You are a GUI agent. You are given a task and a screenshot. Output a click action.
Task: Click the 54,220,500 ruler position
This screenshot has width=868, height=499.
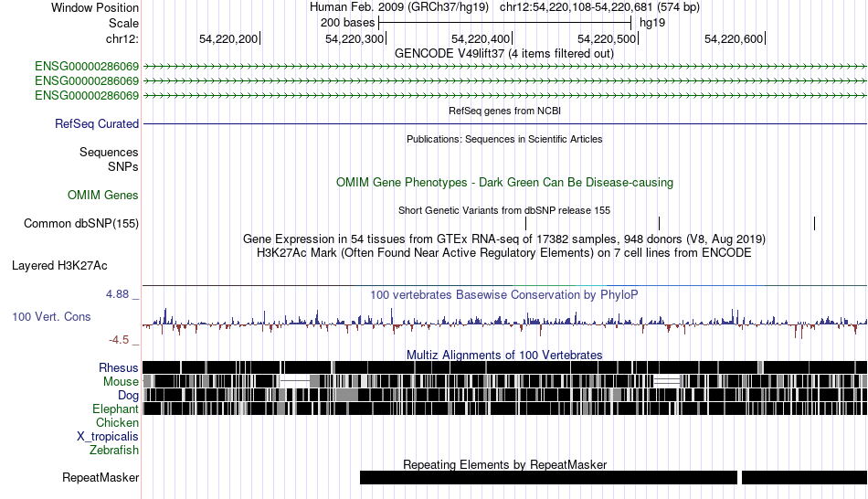[608, 38]
